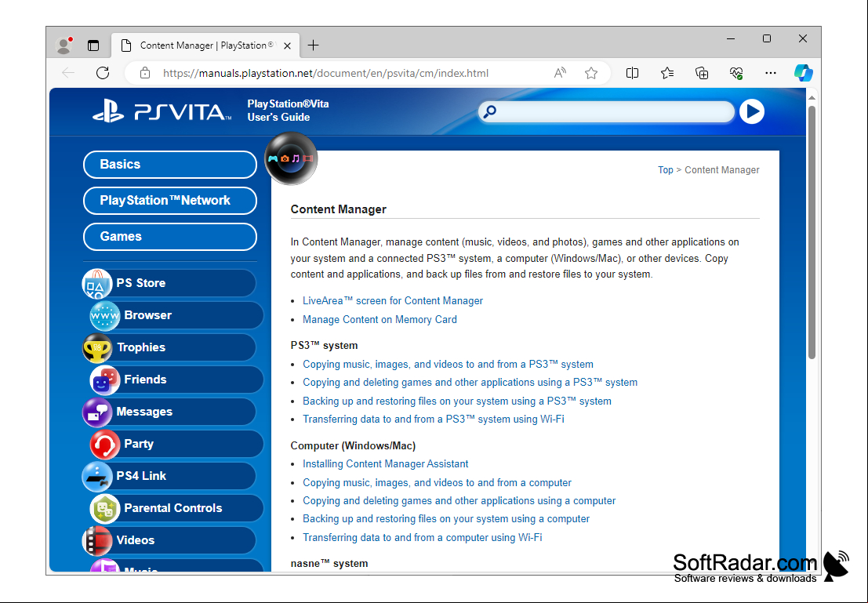This screenshot has width=868, height=603.
Task: Click the Friends faces icon
Action: (104, 380)
